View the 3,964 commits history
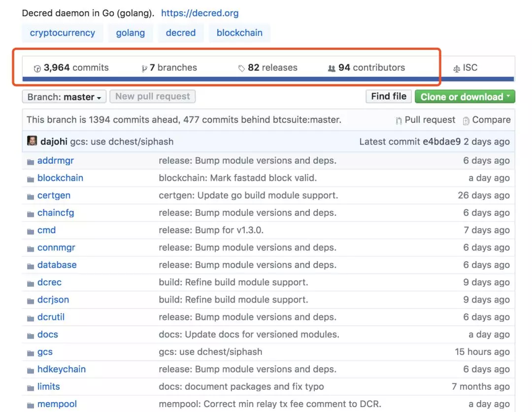532x412 pixels. (71, 68)
